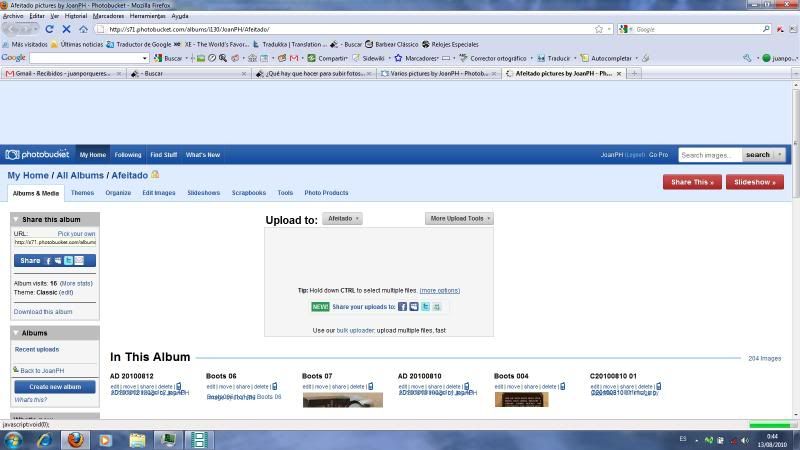Open the Windows Explorer folder in taskbar

[137, 440]
